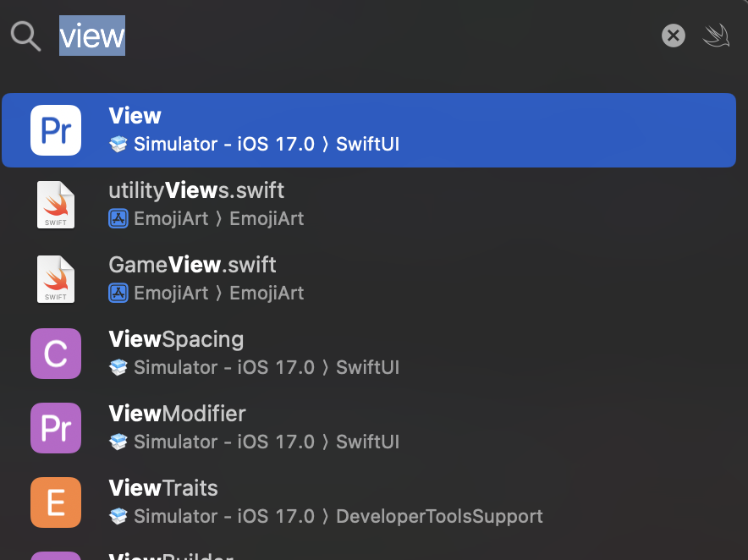748x560 pixels.
Task: Click the utilityViews.swift file icon
Action: pos(56,205)
